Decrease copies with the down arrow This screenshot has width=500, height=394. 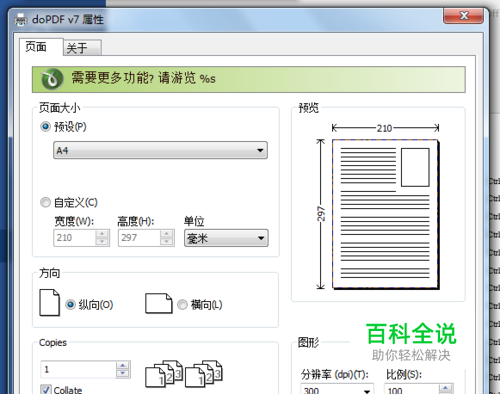click(123, 374)
